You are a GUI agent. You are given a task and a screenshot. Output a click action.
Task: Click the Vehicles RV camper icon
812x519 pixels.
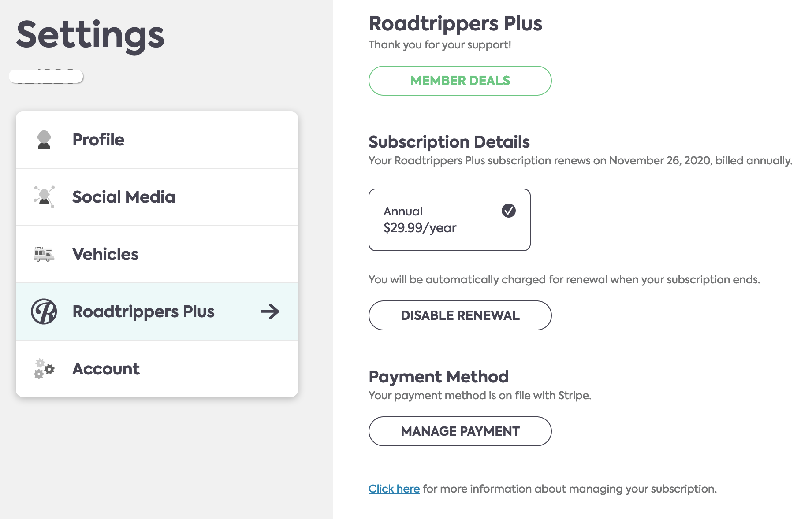44,254
